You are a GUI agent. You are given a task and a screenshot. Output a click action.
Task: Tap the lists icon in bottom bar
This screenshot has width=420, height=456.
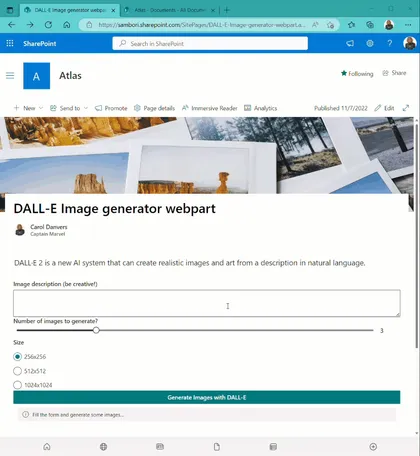[x=273, y=447]
